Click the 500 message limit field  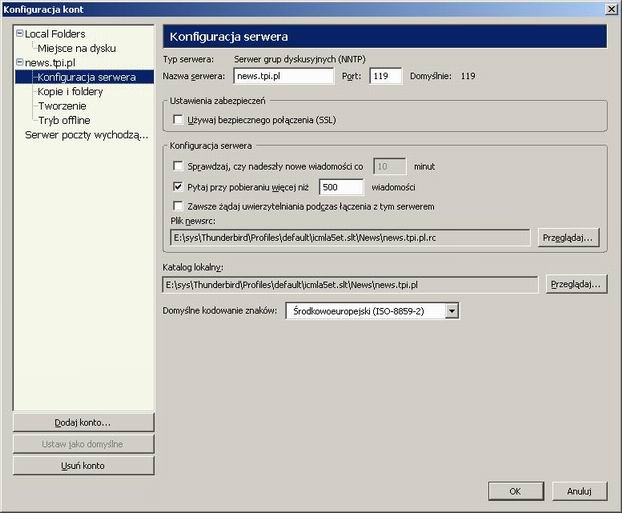point(340,187)
